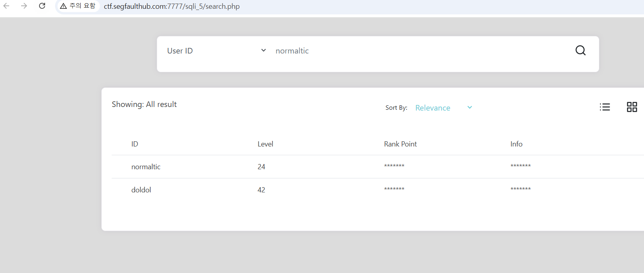Reload the current page

tap(42, 6)
